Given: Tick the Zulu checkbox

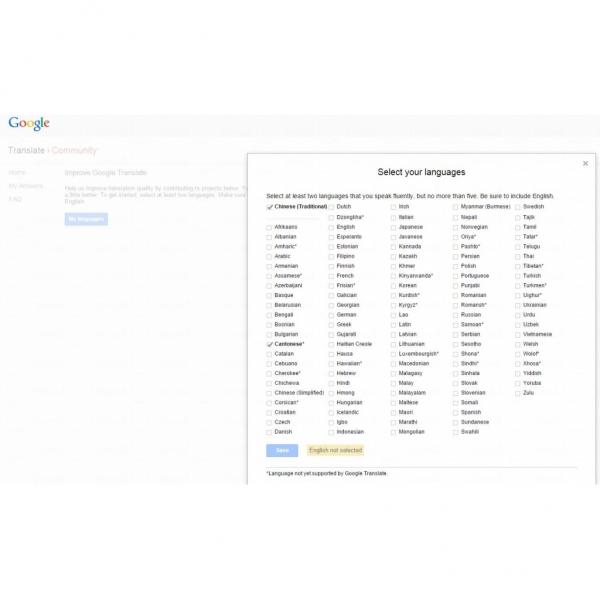Looking at the screenshot, I should click(x=518, y=393).
